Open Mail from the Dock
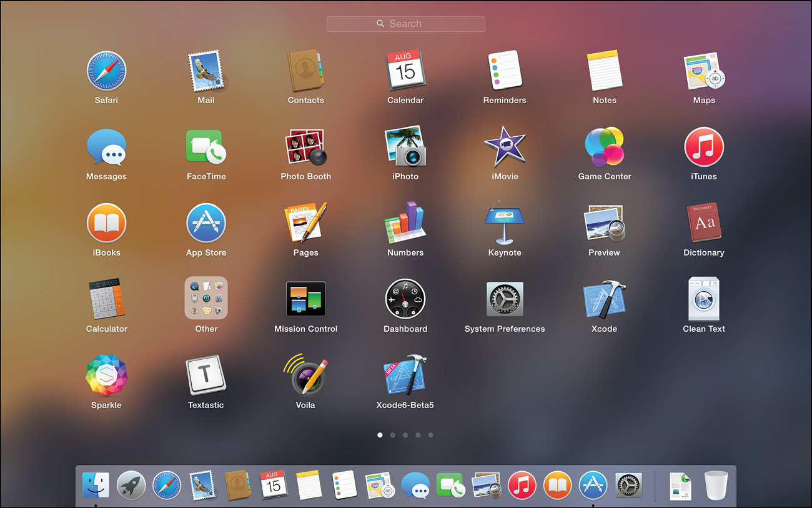The image size is (812, 508). click(x=202, y=485)
